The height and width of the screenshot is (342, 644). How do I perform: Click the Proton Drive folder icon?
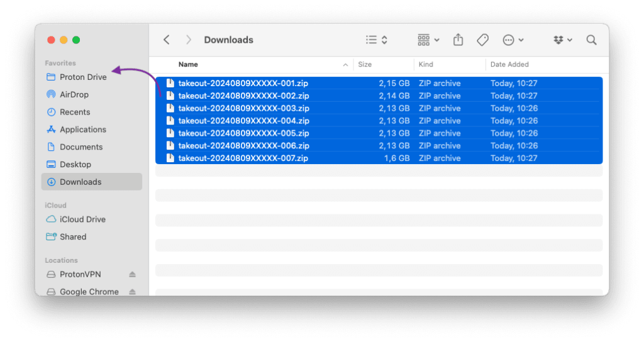[x=51, y=77]
